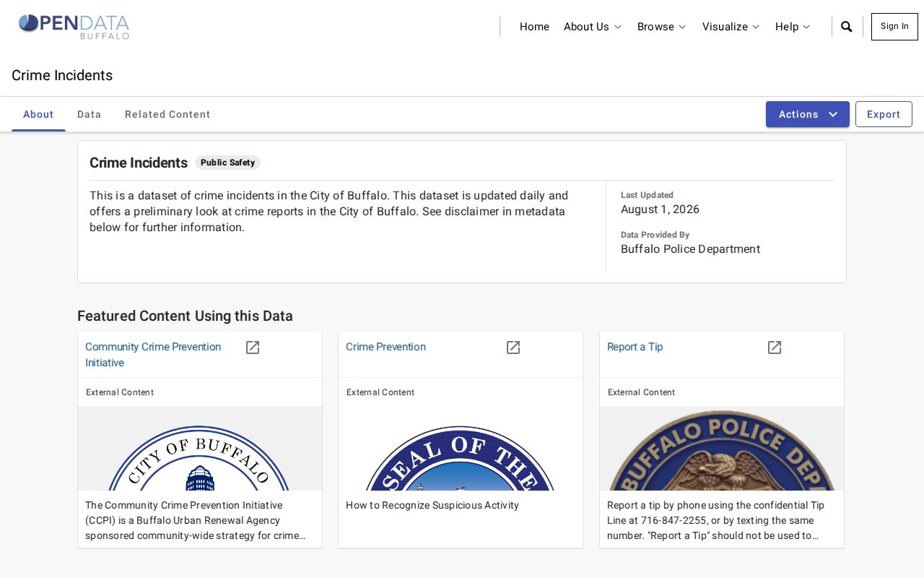Click 'External Content' label on Crime Prevention card

point(380,392)
